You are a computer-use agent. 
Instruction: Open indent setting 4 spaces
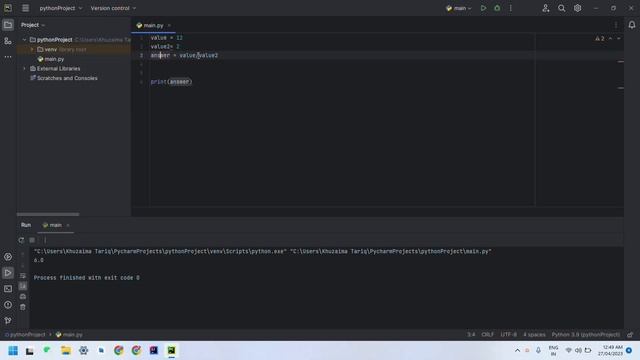click(534, 335)
